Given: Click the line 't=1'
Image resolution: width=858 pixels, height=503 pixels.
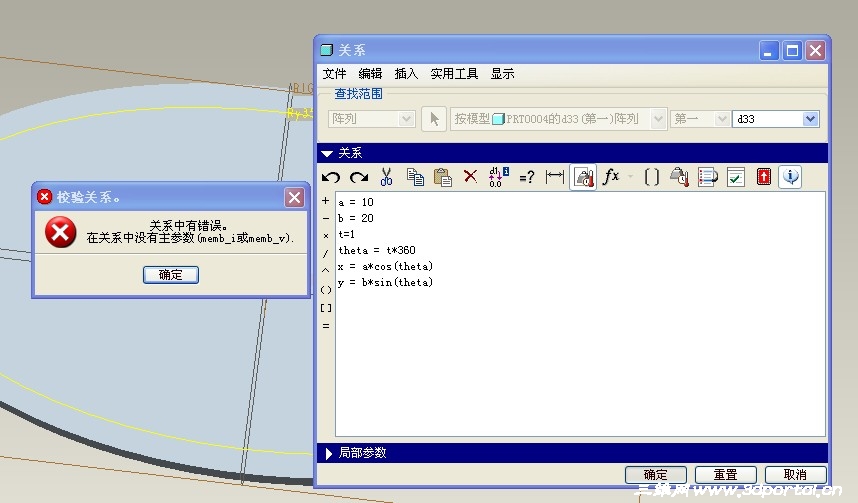Looking at the screenshot, I should click(x=346, y=234).
